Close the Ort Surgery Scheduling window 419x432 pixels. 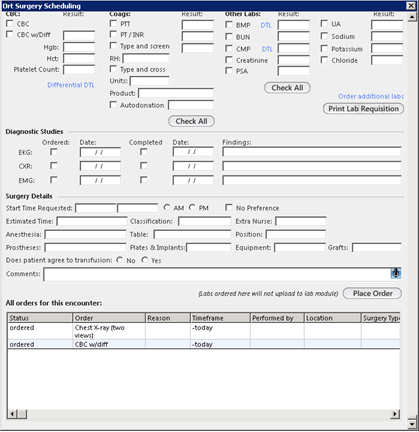click(411, 6)
